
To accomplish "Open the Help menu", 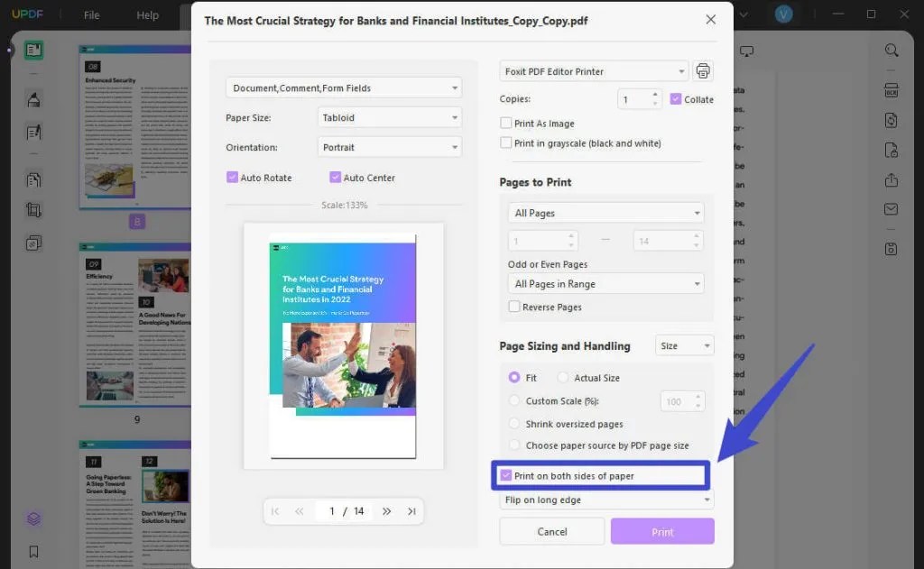I will 147,14.
